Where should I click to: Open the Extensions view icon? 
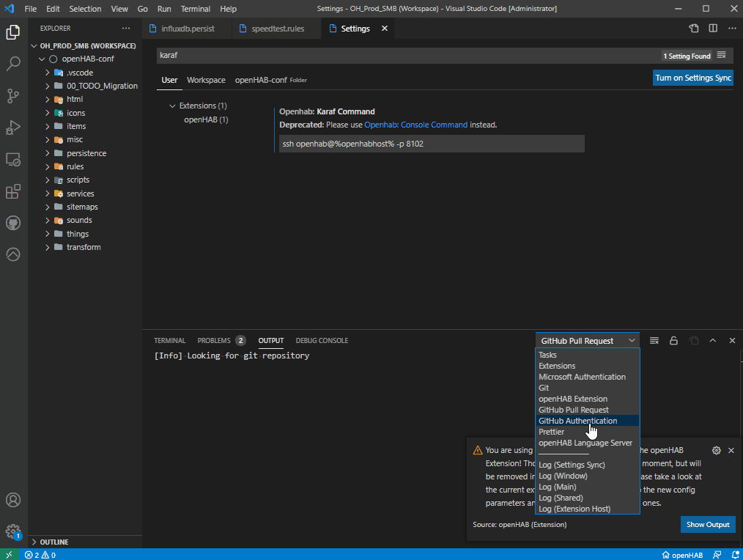13,191
